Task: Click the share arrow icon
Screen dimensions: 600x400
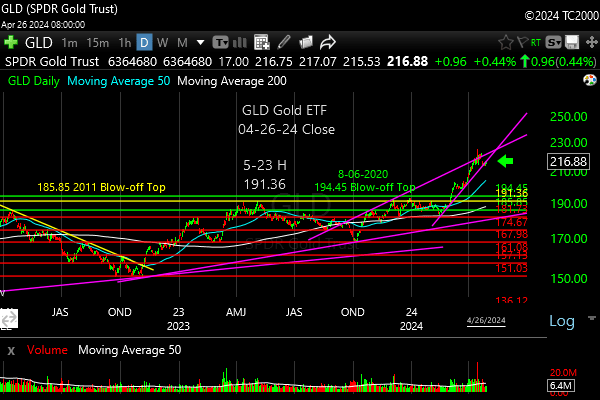Action: pyautogui.click(x=327, y=43)
